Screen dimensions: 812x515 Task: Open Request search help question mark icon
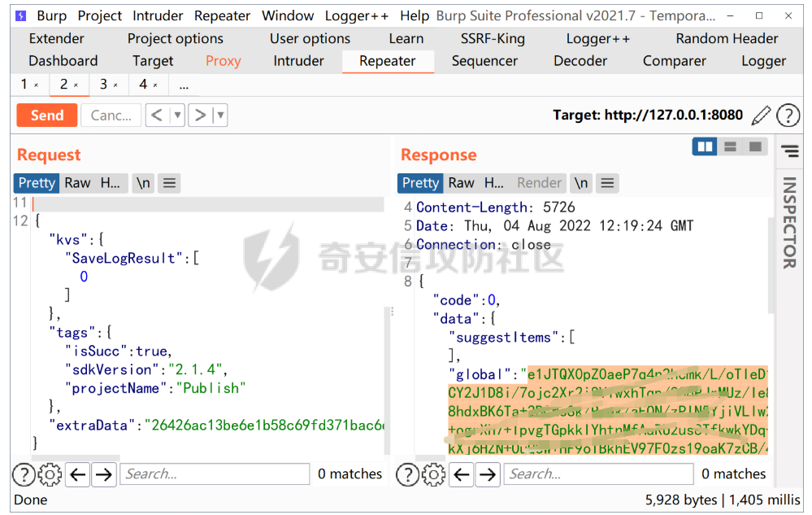click(x=24, y=474)
